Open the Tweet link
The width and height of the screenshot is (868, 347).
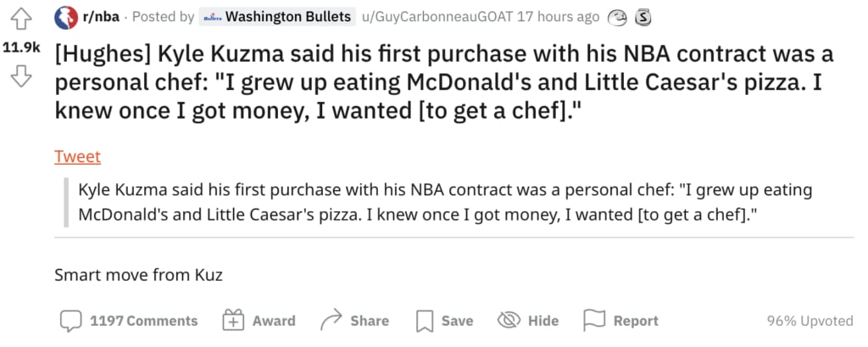[x=77, y=157]
